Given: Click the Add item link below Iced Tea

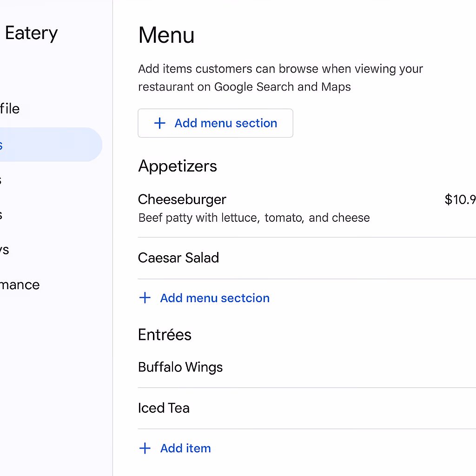Looking at the screenshot, I should [x=175, y=448].
